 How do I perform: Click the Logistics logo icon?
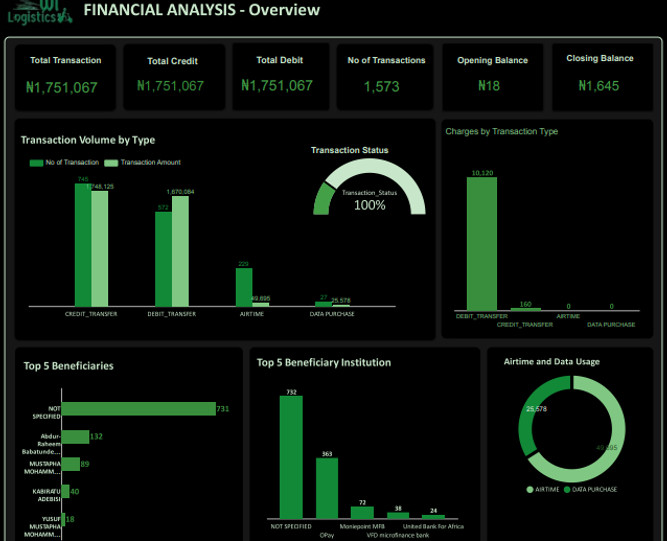(40, 12)
